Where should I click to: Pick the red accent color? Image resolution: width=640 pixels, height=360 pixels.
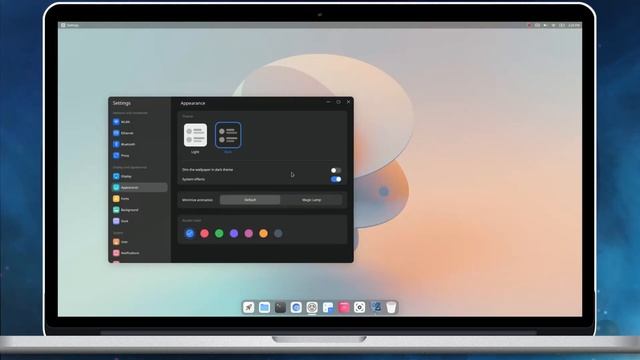point(204,233)
